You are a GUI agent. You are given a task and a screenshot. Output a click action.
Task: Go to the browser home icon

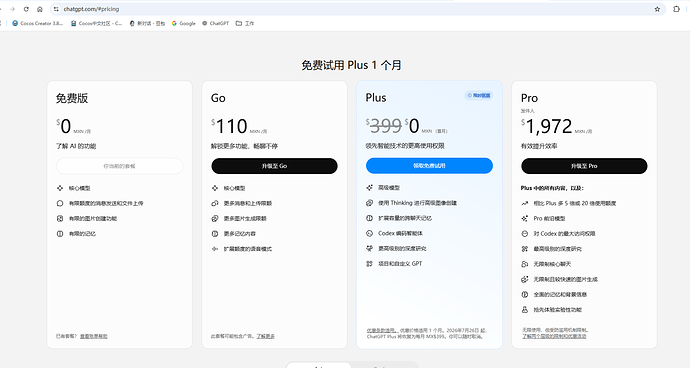[40, 9]
